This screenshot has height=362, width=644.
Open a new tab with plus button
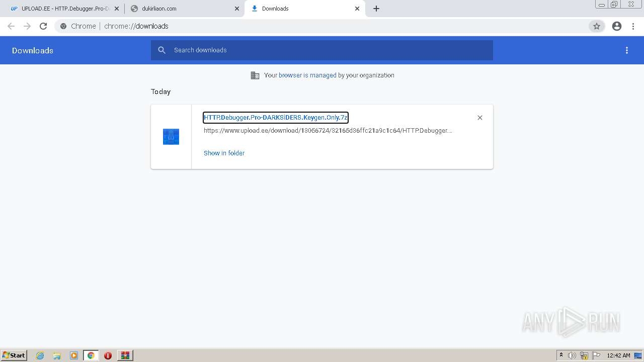click(x=376, y=9)
